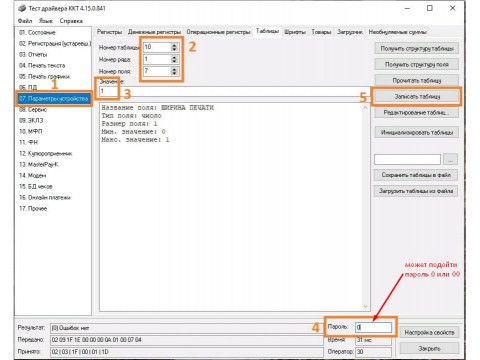This screenshot has height=360, width=480.
Task: Open the 10. МФП section
Action: coord(30,131)
